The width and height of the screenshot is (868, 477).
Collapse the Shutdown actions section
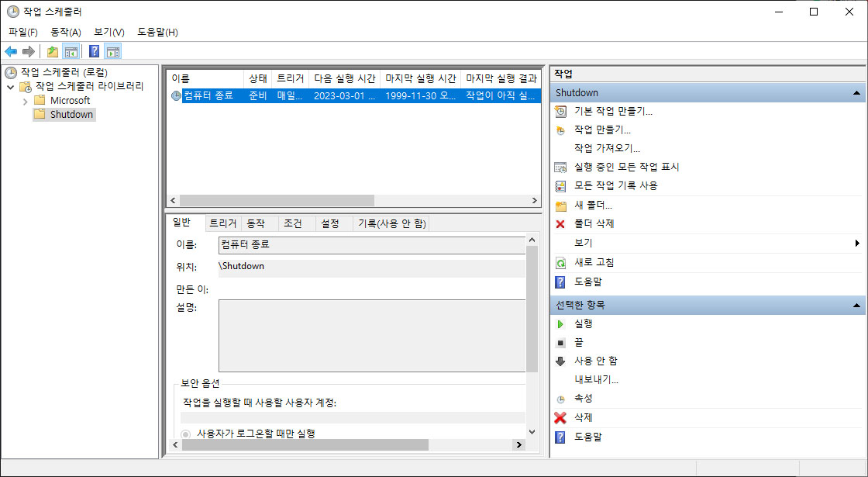tap(857, 93)
